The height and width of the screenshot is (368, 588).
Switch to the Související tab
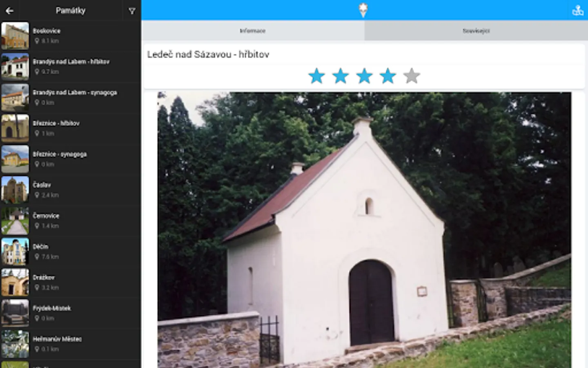click(476, 31)
